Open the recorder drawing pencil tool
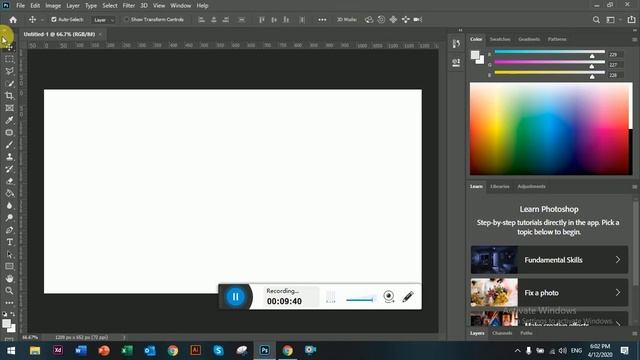This screenshot has height=360, width=640. 408,296
